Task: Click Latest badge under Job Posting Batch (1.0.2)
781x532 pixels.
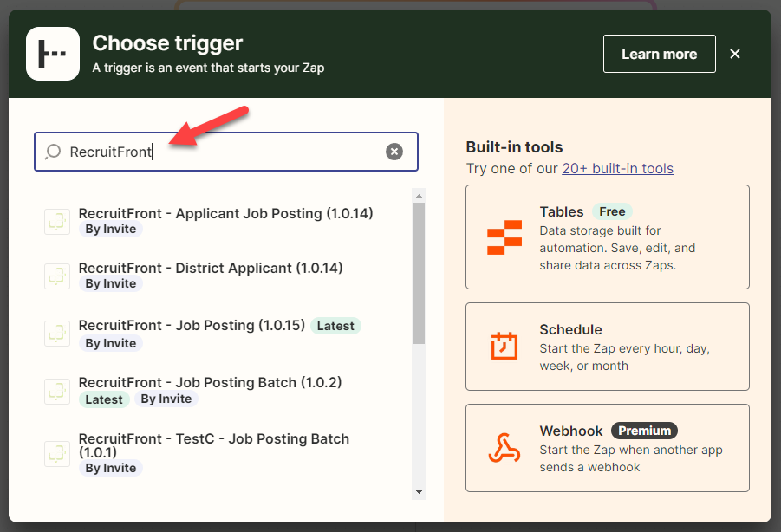Action: pos(104,399)
